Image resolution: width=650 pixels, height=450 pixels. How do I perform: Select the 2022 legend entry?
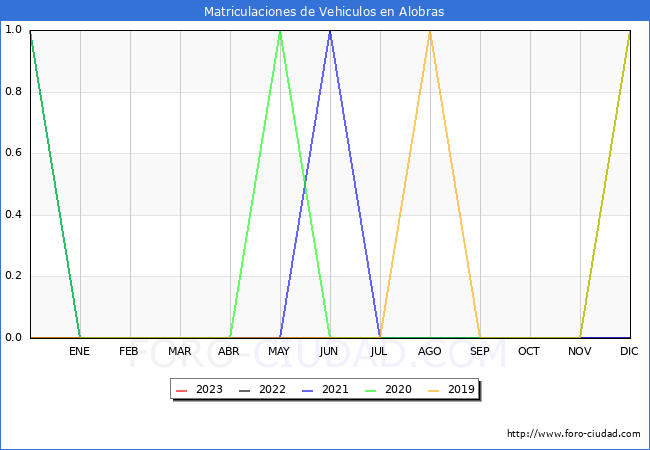click(x=262, y=390)
